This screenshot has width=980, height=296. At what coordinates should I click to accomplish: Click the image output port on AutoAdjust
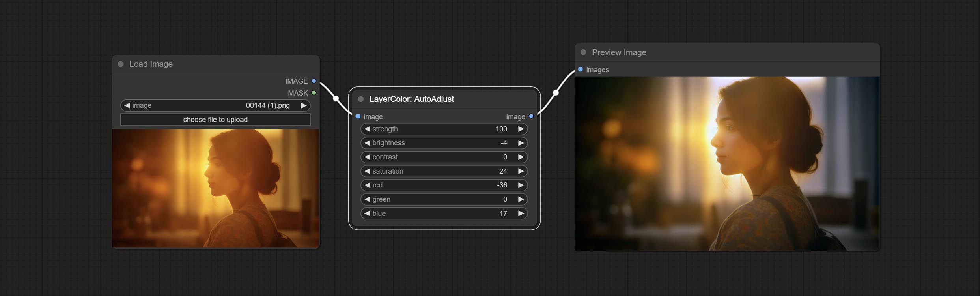tap(531, 116)
